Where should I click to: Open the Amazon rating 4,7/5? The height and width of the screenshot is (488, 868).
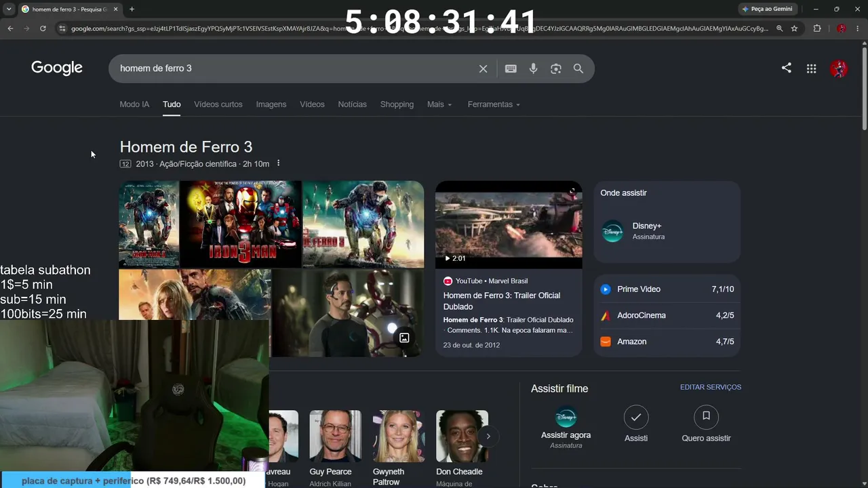(x=667, y=342)
